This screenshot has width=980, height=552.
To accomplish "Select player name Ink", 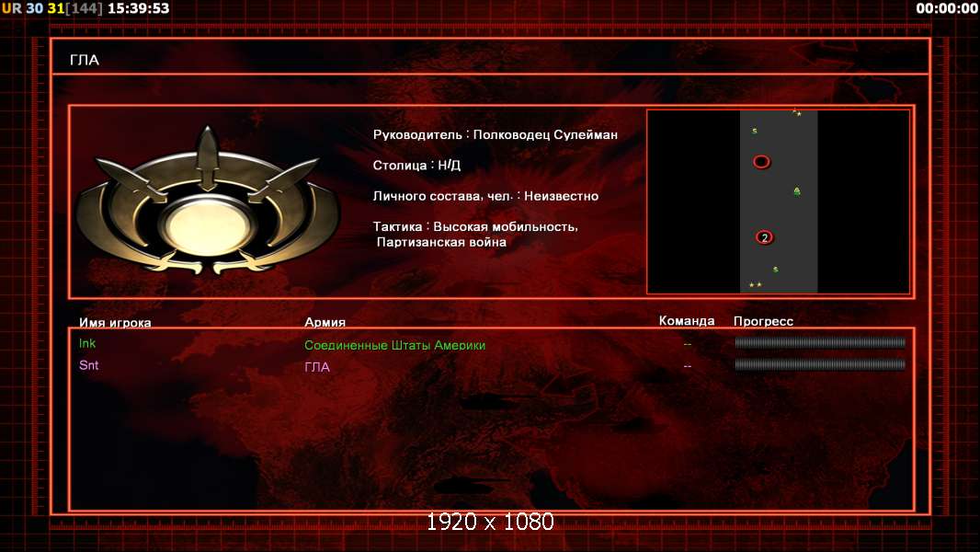I will 86,343.
